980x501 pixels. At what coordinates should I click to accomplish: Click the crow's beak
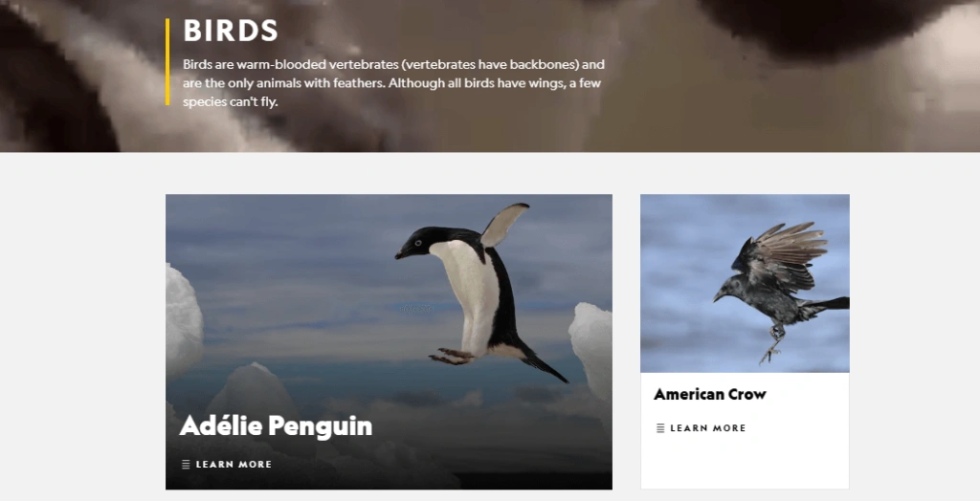coord(718,297)
